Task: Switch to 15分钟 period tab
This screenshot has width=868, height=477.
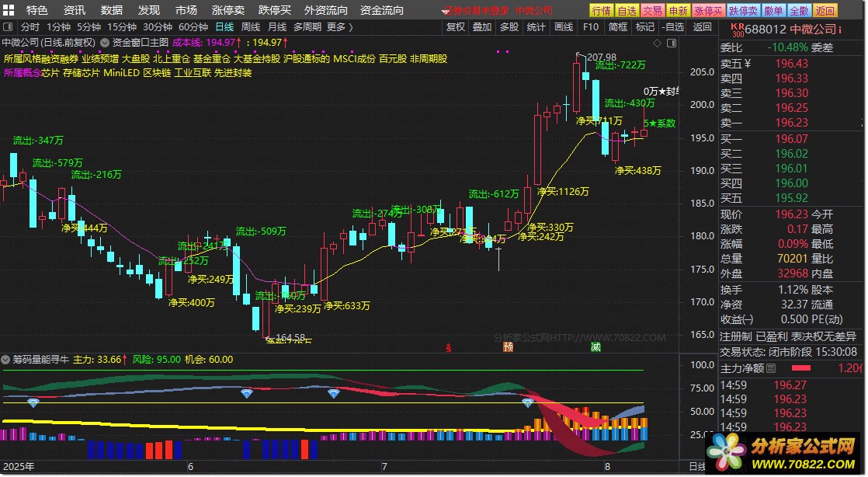Action: [x=122, y=26]
